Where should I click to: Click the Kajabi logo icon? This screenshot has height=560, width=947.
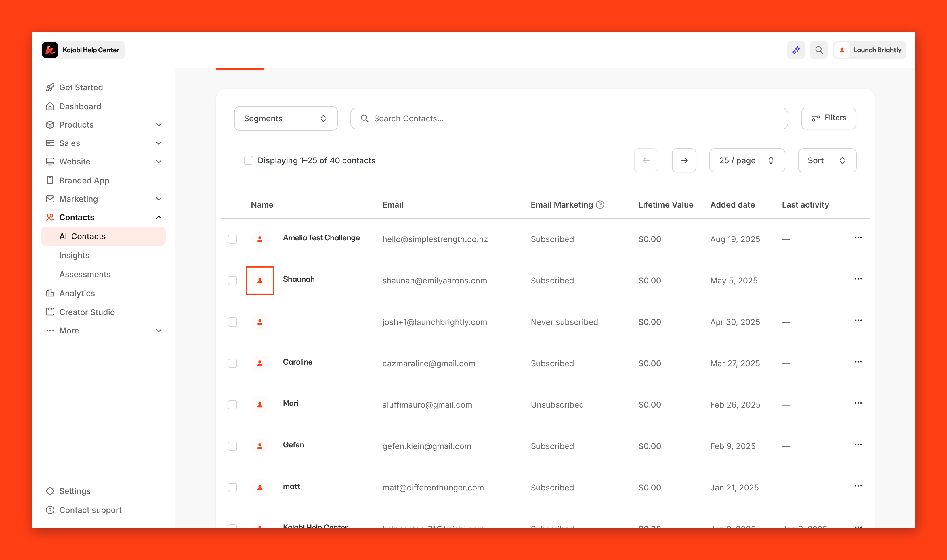pyautogui.click(x=50, y=50)
